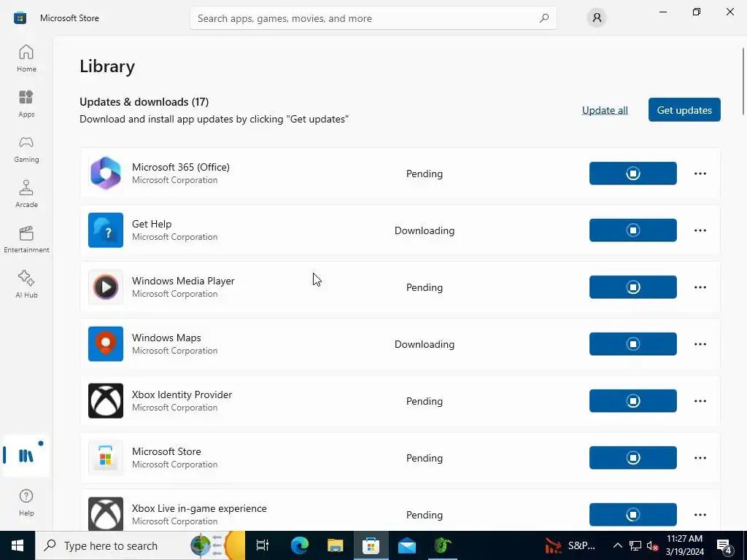Stop the Microsoft Store pending update
The height and width of the screenshot is (560, 747).
632,458
